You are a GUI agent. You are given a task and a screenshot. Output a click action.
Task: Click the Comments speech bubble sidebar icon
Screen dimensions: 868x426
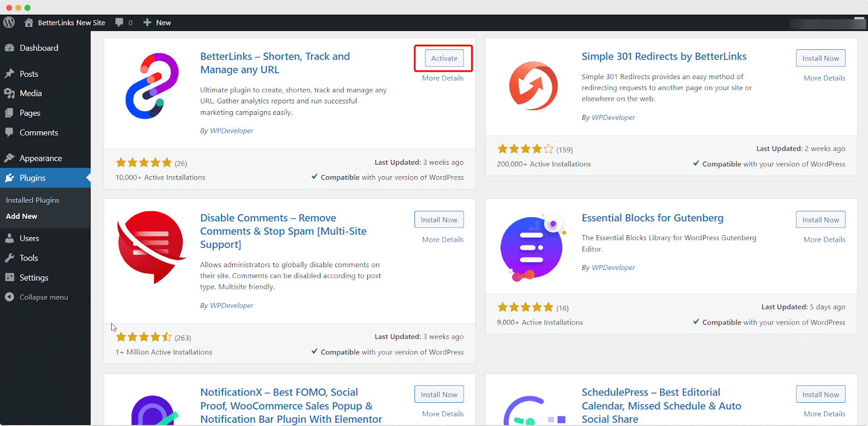9,132
